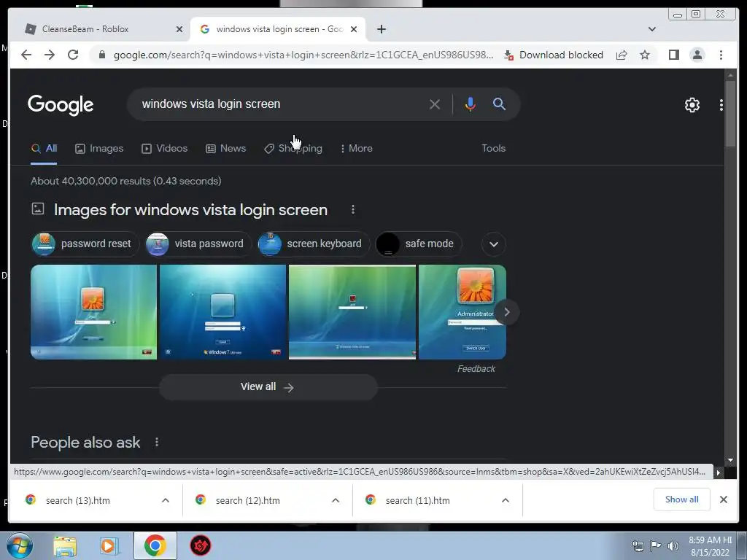
Task: Show next images with carousel arrow
Action: tap(506, 312)
